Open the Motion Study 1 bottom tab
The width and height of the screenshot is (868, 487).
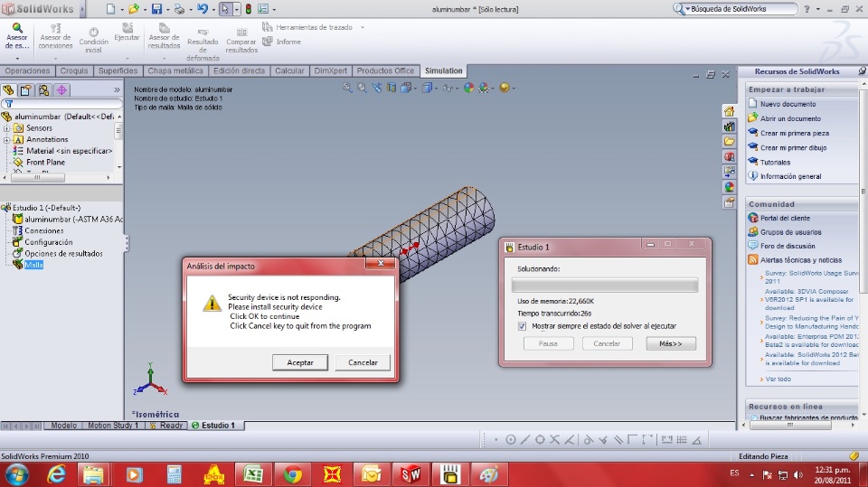(113, 426)
